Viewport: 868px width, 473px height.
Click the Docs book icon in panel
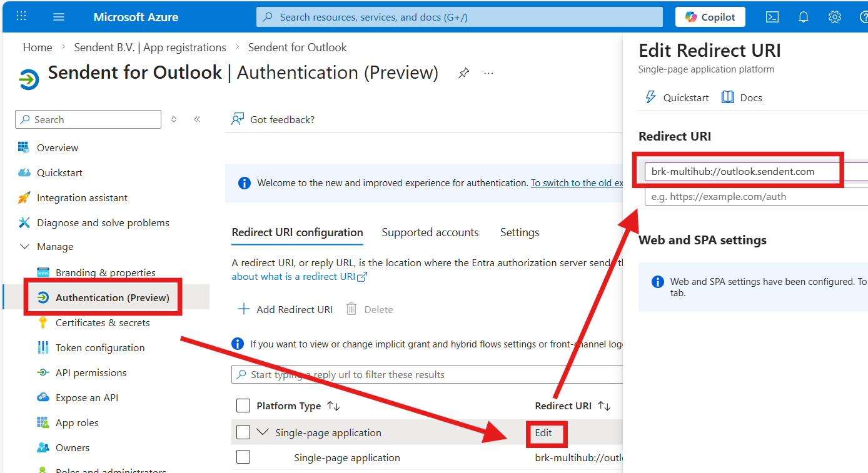(x=728, y=97)
